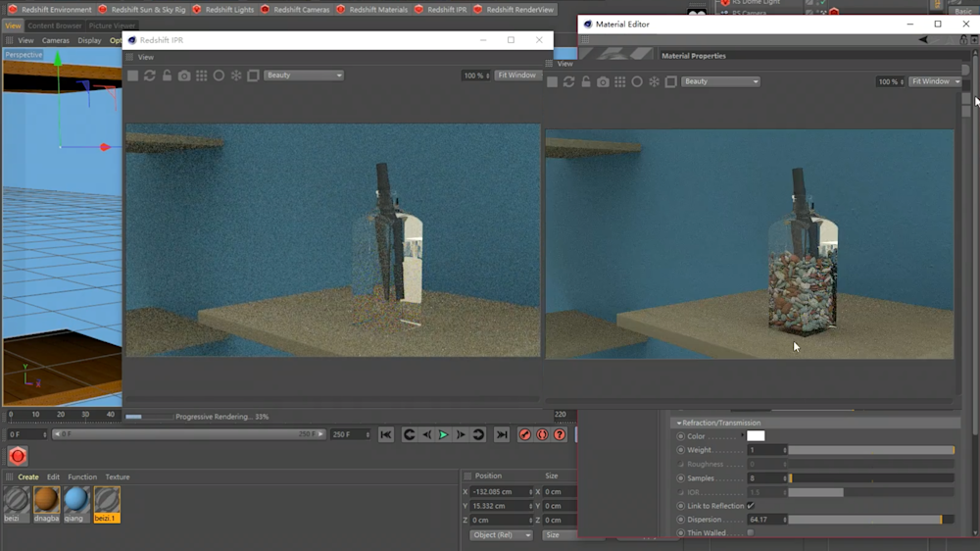Click the camera snapshot icon in Redshift IPR
Image resolution: width=980 pixels, height=551 pixels.
pyautogui.click(x=184, y=75)
